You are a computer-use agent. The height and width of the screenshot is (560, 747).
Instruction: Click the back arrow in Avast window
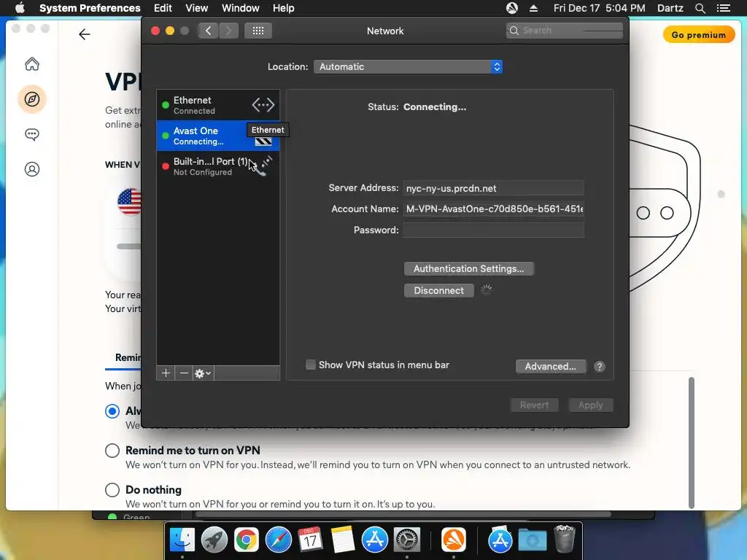(85, 34)
